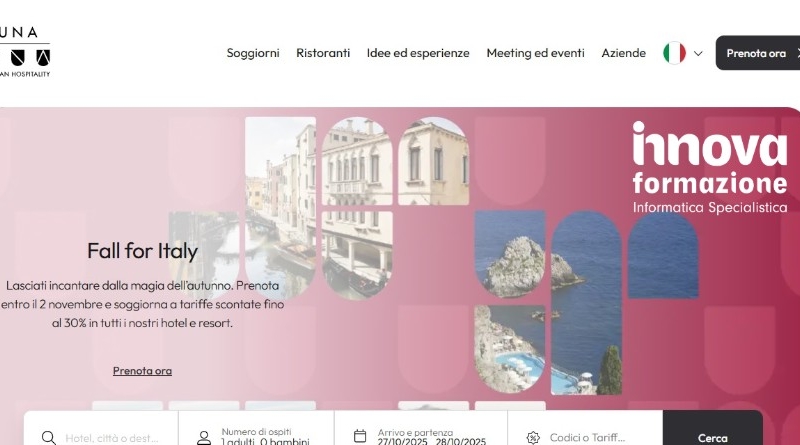Click the calendar icon for dates
800x445 pixels.
pos(360,436)
